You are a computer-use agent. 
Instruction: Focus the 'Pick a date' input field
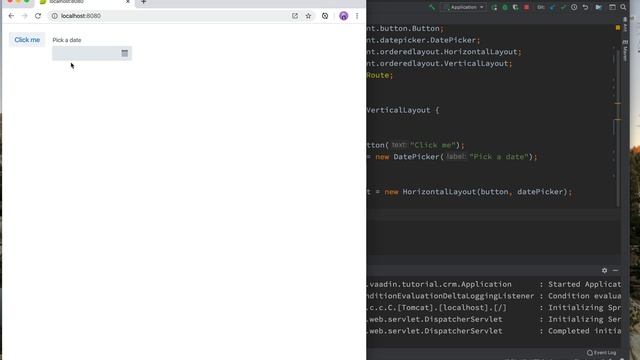pyautogui.click(x=92, y=53)
